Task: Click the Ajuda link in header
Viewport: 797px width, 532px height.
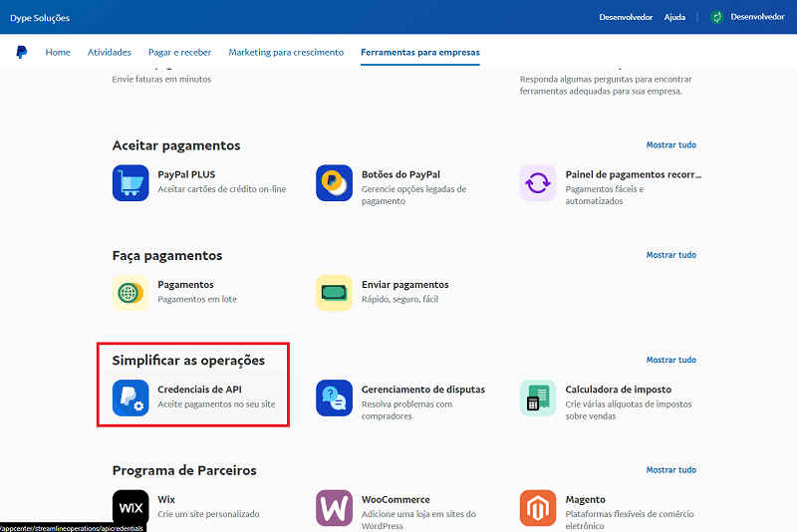Action: pos(674,17)
